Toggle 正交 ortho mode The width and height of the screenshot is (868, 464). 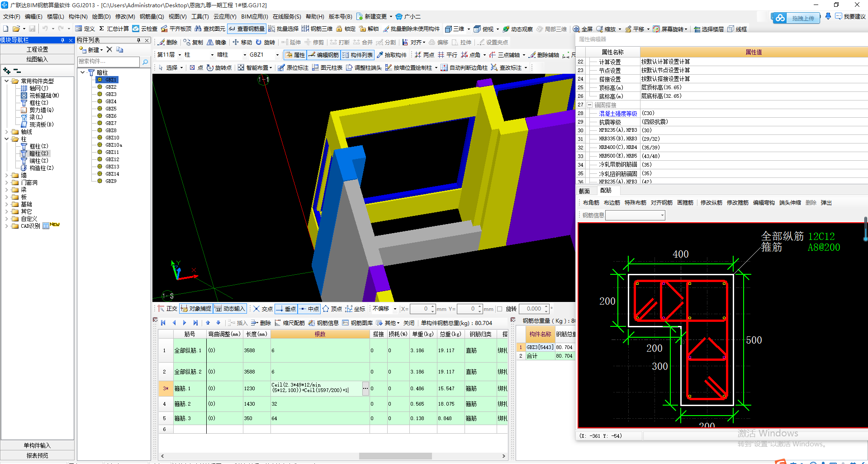(x=167, y=308)
